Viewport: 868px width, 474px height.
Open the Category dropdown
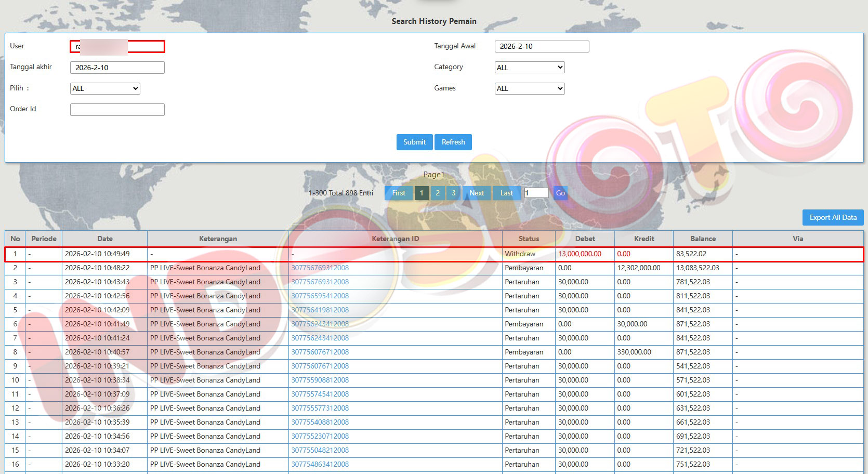[529, 68]
